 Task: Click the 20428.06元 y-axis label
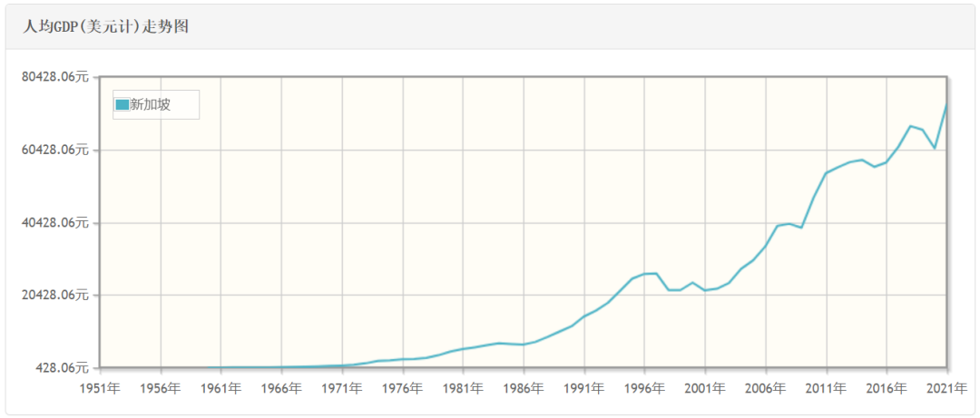(x=55, y=296)
